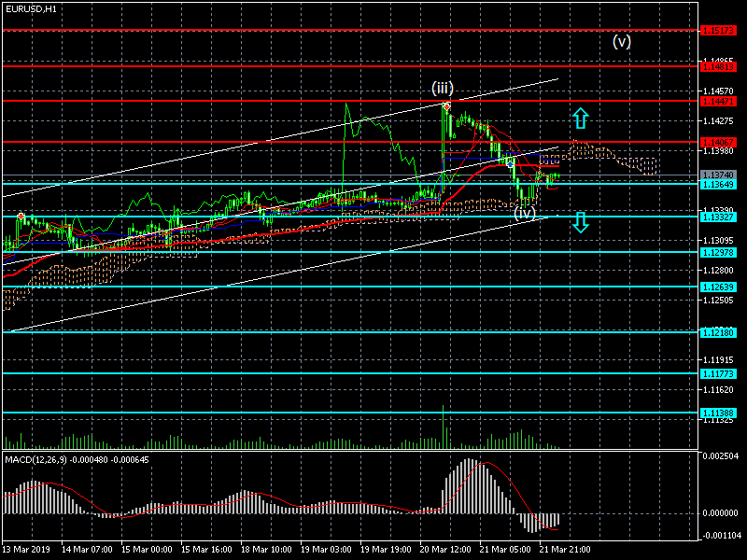Click the 1.12800 price axis value
Screen dimensions: 747x560
tap(718, 271)
